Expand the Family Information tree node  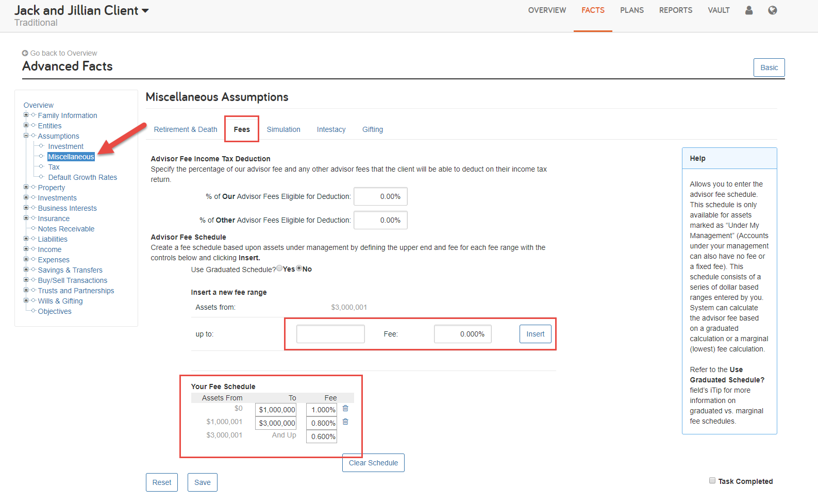click(x=26, y=115)
